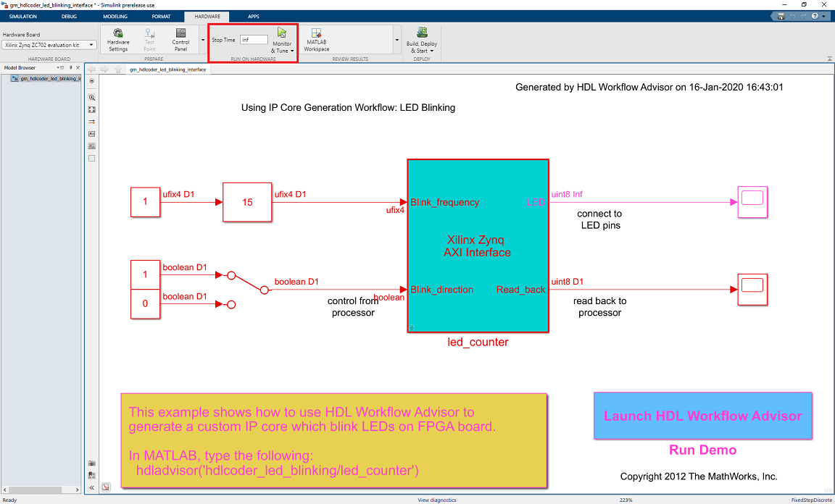Click the yellow HDL Workflow Advisor note
The height and width of the screenshot is (504, 835).
tap(334, 441)
